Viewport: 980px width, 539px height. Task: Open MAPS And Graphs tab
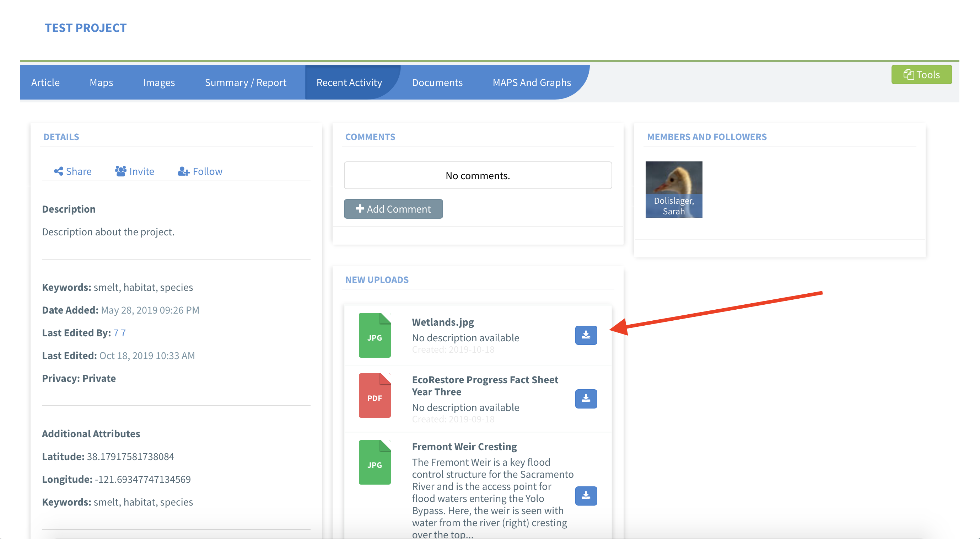[x=532, y=82]
